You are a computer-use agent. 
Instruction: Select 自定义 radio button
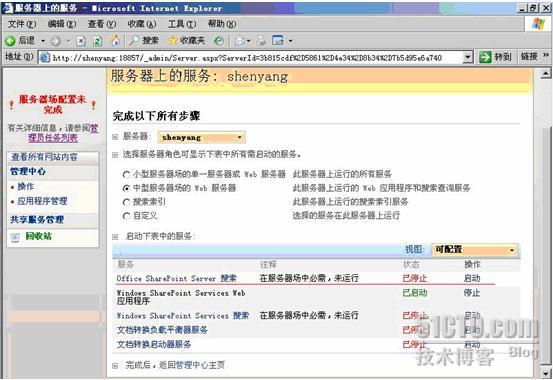click(126, 216)
